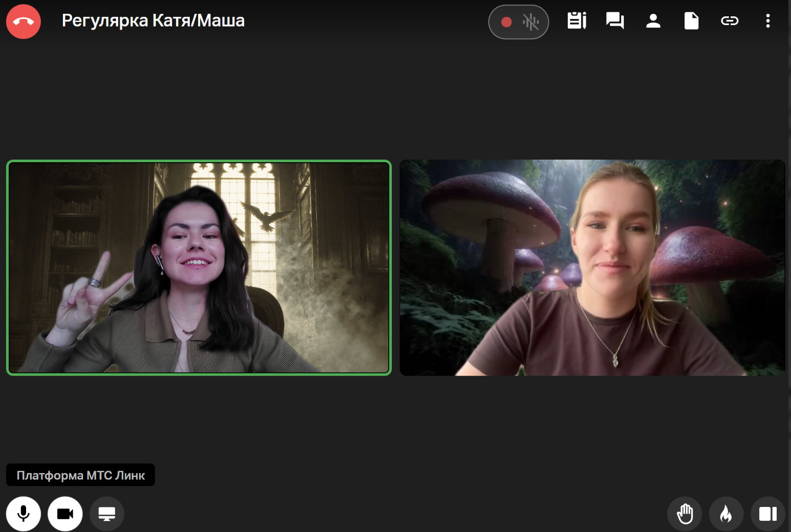Screen dimensions: 791x532
Task: Turn off the camera
Action: (x=65, y=514)
